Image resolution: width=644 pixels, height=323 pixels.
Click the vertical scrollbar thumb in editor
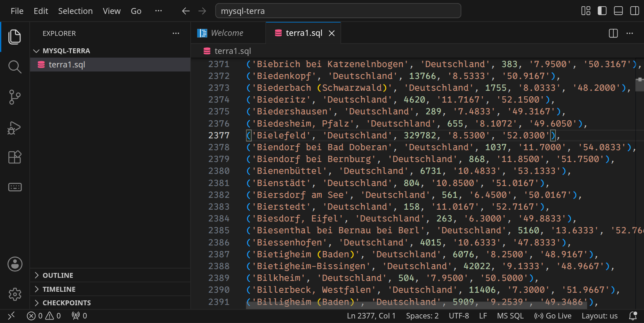coord(639,85)
